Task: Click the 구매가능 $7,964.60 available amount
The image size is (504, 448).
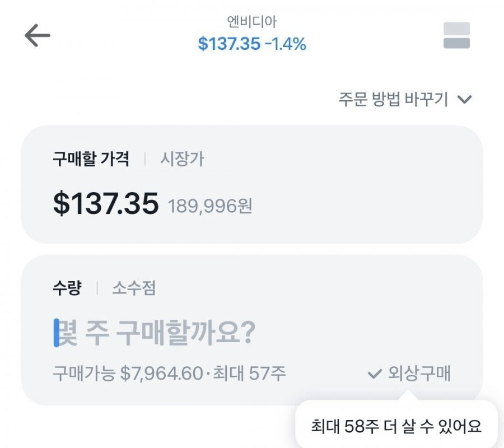Action: (x=127, y=373)
